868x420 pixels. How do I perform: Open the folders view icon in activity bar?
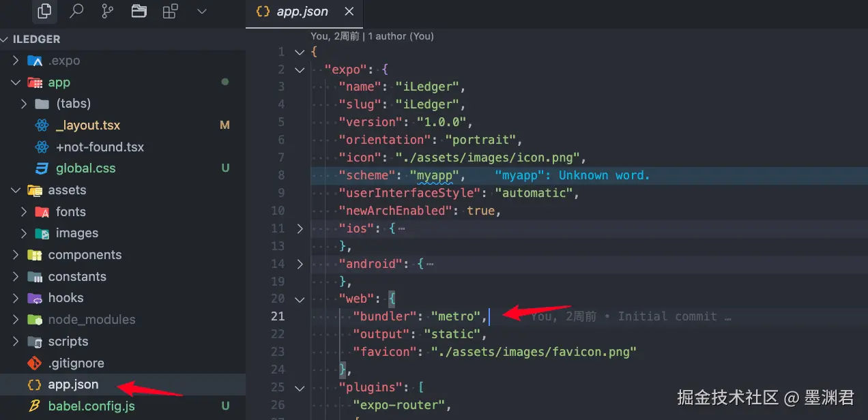pyautogui.click(x=139, y=12)
